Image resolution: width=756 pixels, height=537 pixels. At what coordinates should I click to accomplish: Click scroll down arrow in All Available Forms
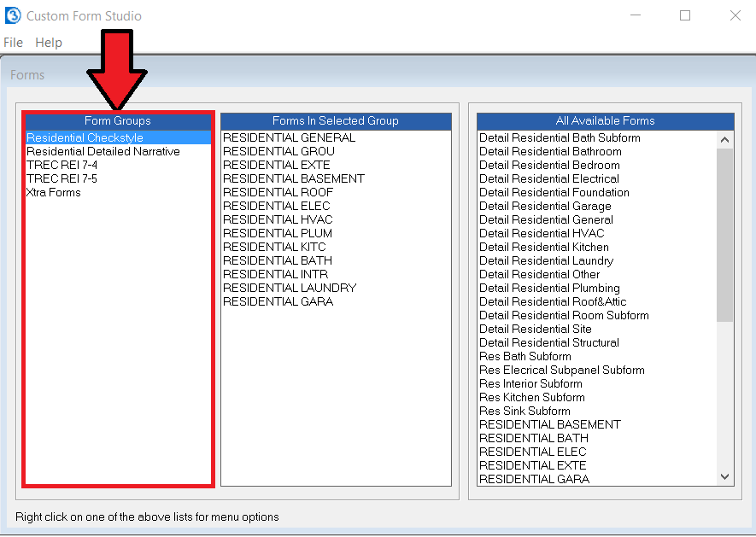coord(724,476)
